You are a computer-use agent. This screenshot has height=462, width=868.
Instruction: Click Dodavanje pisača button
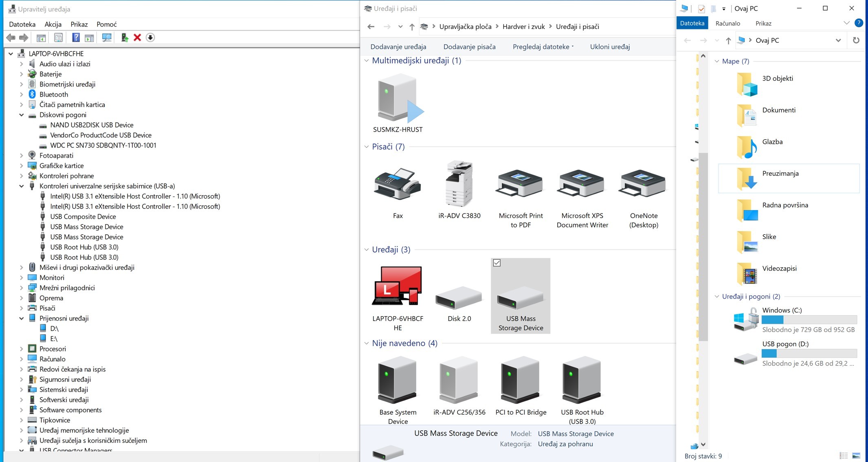pyautogui.click(x=469, y=47)
